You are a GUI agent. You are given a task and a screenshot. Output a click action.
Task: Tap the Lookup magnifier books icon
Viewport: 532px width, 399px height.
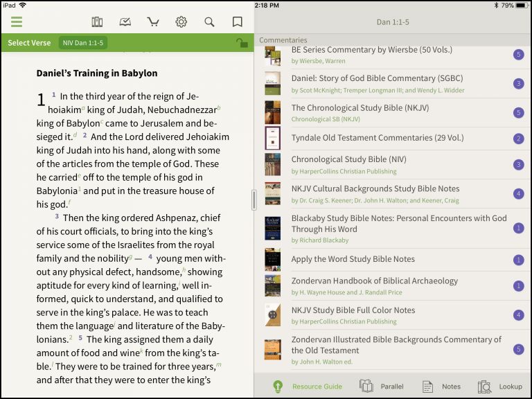click(484, 387)
